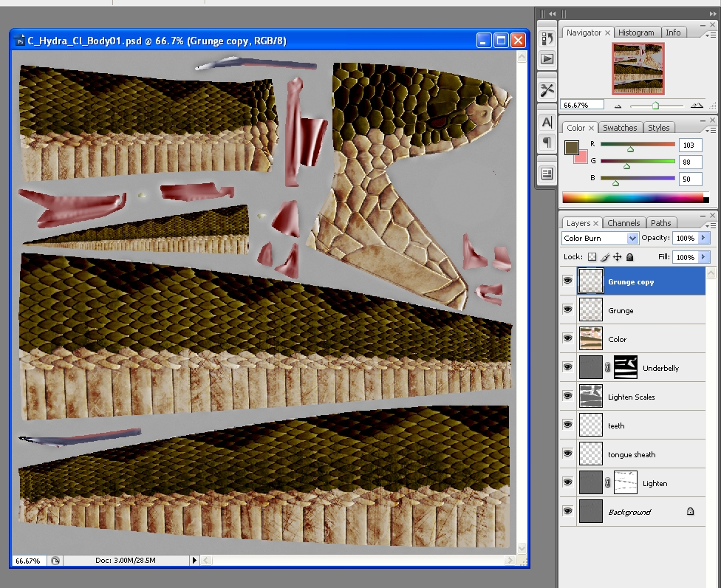The image size is (721, 588).
Task: Hide the teeth layer
Action: (x=567, y=425)
